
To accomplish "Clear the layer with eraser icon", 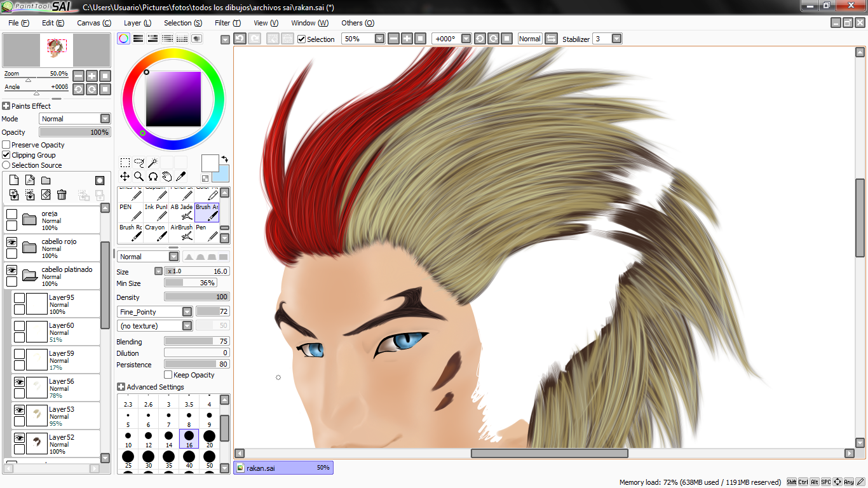I will click(46, 194).
